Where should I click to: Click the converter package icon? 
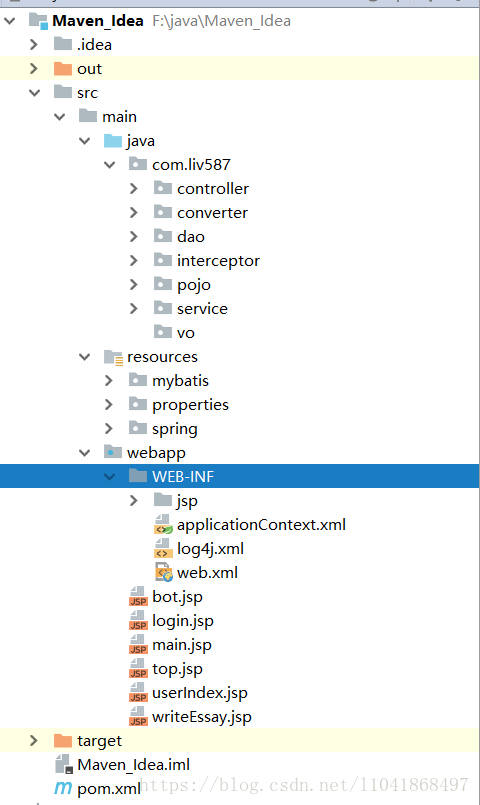click(163, 212)
